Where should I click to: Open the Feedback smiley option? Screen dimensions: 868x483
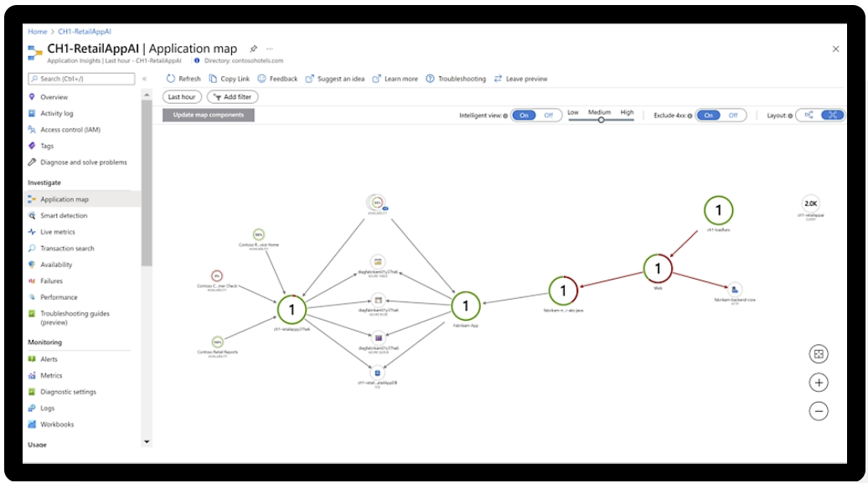pyautogui.click(x=277, y=79)
